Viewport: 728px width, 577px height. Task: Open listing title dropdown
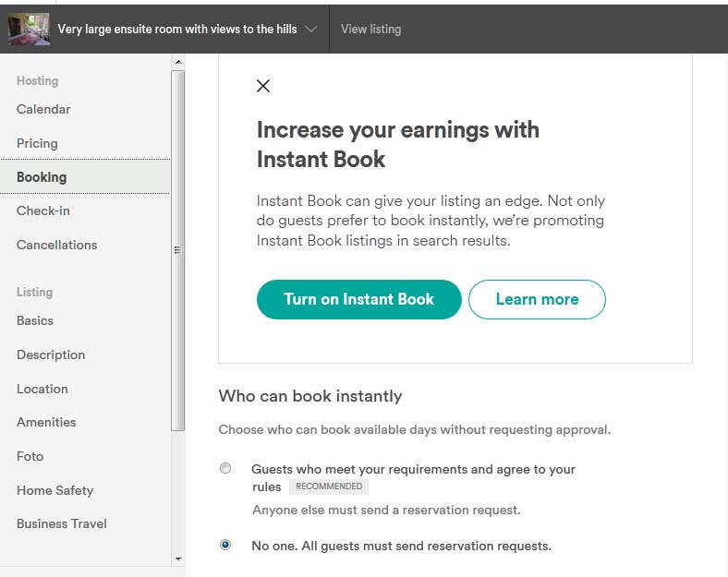(x=177, y=29)
